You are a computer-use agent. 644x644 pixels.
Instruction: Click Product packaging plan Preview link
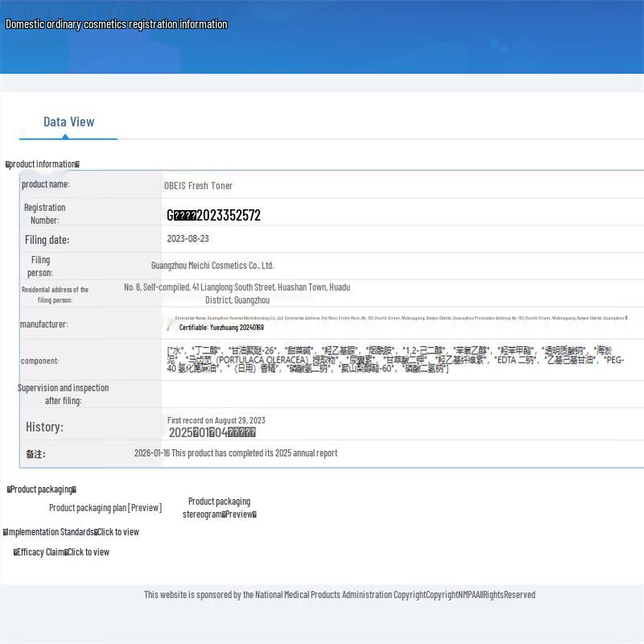[x=105, y=508]
